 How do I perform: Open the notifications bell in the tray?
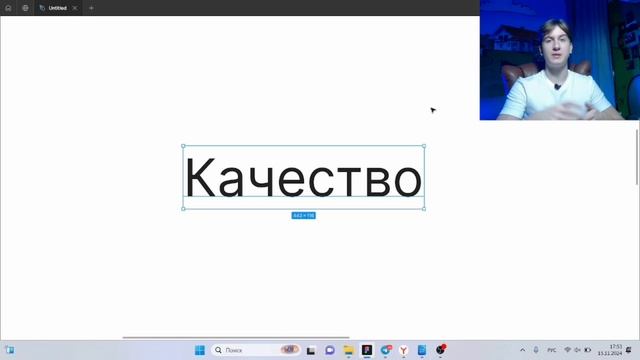pyautogui.click(x=629, y=350)
